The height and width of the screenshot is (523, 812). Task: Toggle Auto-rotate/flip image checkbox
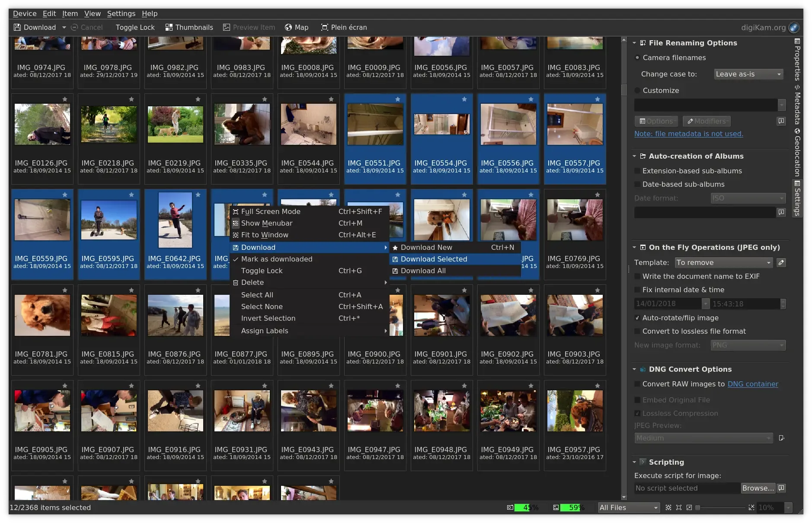pos(637,318)
